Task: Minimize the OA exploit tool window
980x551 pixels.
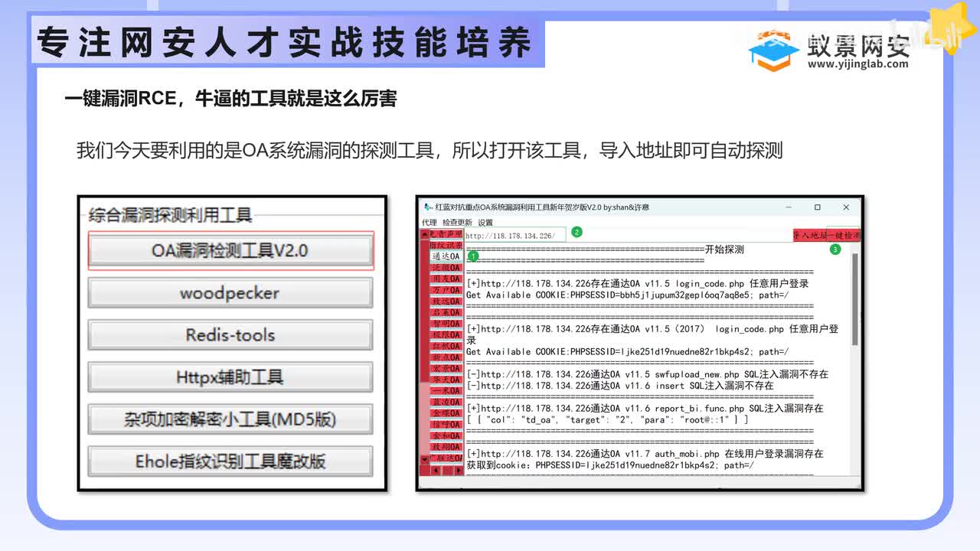Action: [x=789, y=207]
